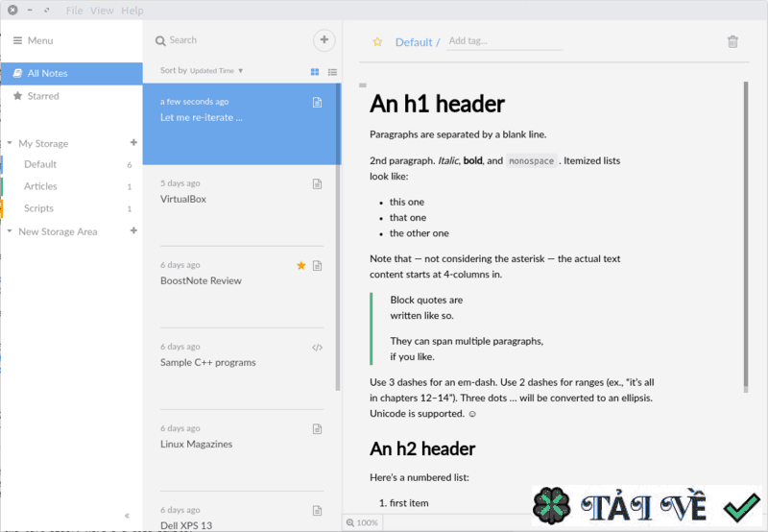768x532 pixels.
Task: Click 'the other one' bullet item
Action: 419,233
